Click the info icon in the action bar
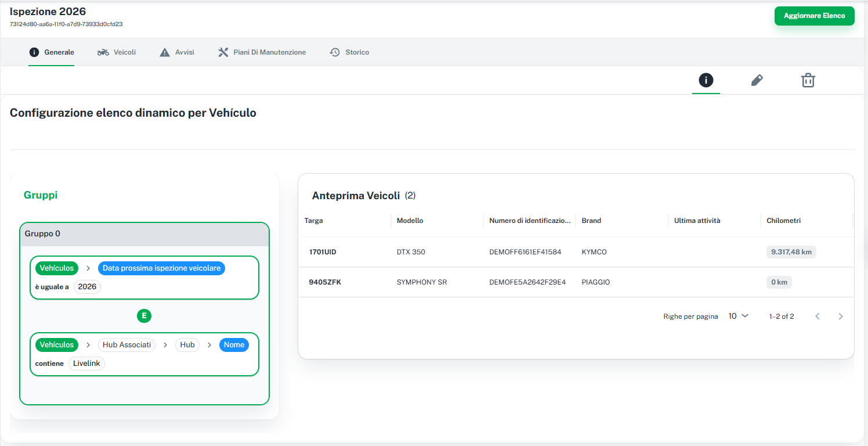This screenshot has width=868, height=446. tap(706, 81)
